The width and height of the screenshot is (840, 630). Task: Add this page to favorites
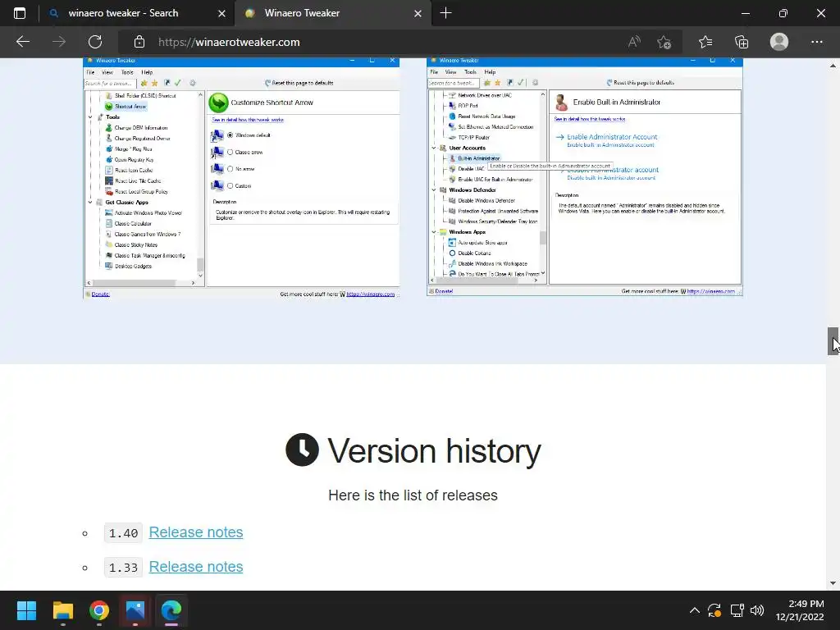click(x=664, y=42)
